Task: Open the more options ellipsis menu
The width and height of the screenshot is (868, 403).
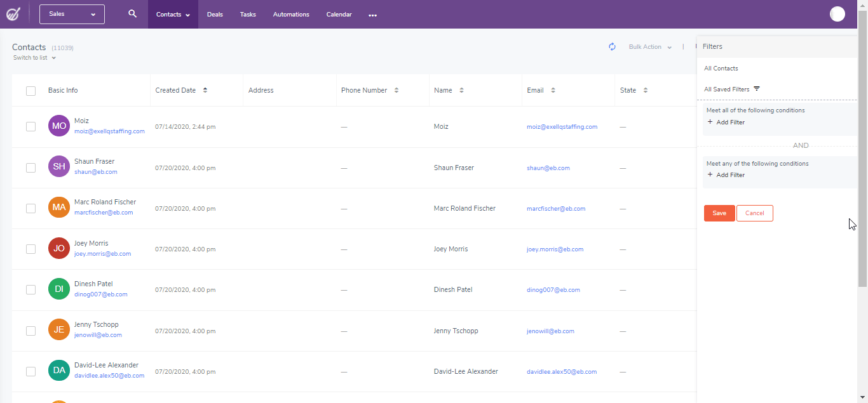Action: click(x=372, y=15)
